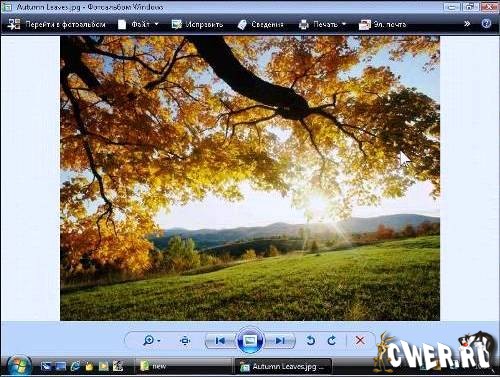500x377 pixels.
Task: Open the zoom magnifier control
Action: pos(151,340)
